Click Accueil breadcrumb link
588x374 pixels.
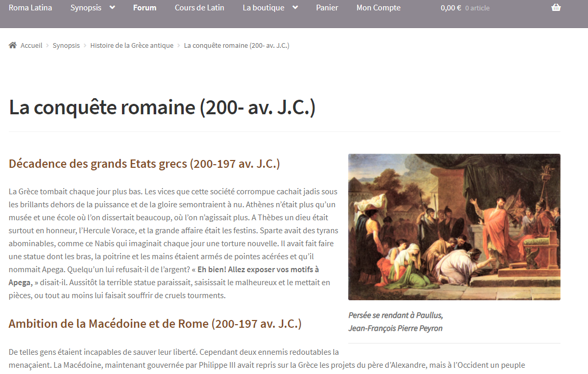(32, 45)
